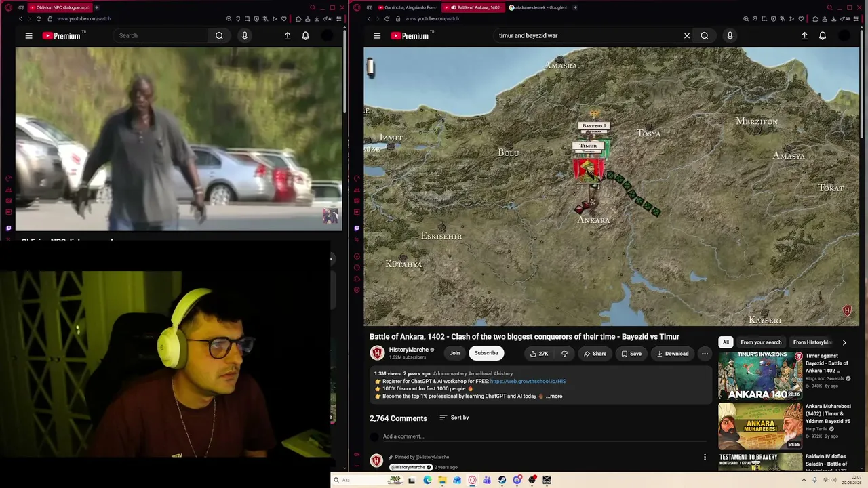Click the Join button
This screenshot has height=488, width=868.
454,353
